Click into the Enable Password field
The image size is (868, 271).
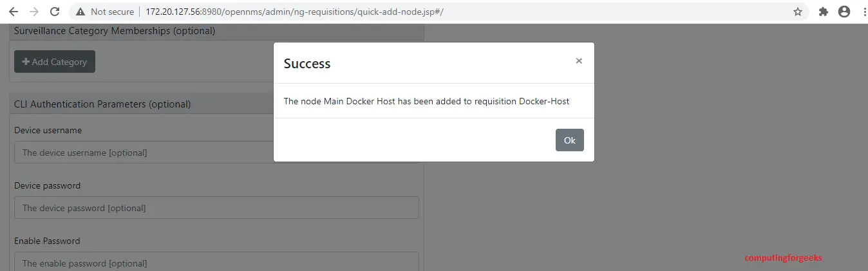click(216, 263)
